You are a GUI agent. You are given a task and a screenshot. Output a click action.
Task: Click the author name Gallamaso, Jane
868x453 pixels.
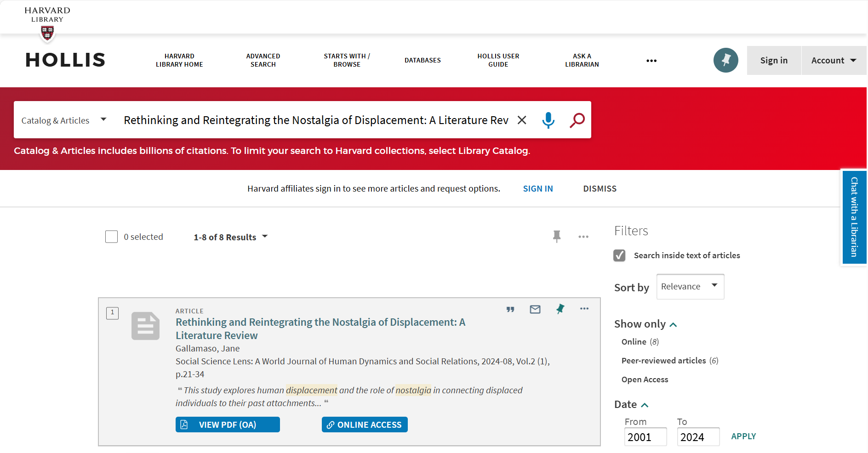[207, 349]
